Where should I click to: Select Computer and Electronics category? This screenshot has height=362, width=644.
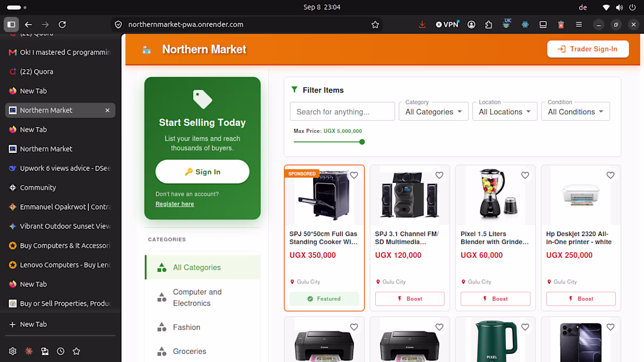pyautogui.click(x=203, y=298)
